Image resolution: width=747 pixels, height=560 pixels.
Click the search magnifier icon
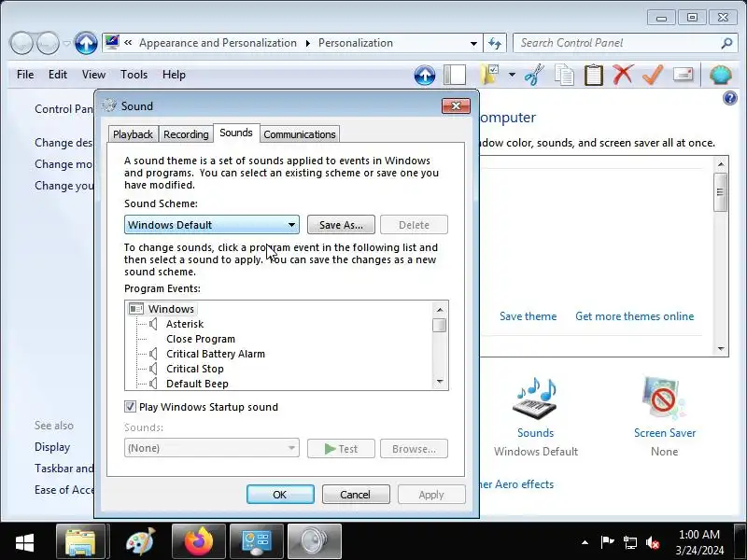(x=726, y=43)
